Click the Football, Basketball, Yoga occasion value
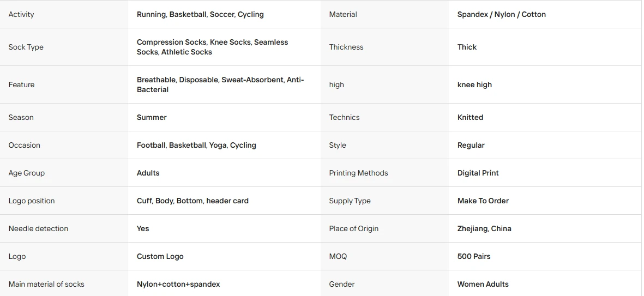This screenshot has height=296, width=644. pos(196,146)
